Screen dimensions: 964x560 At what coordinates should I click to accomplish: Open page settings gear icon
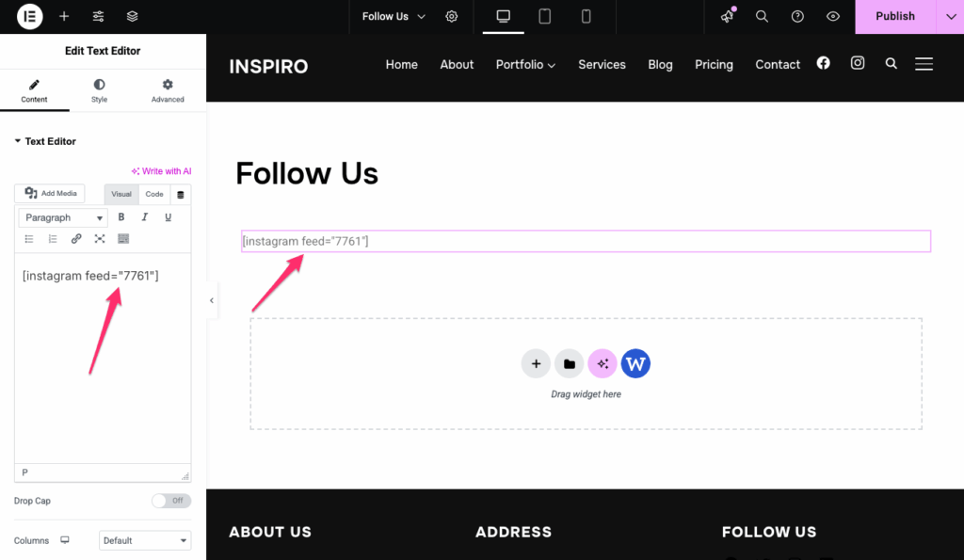click(452, 17)
